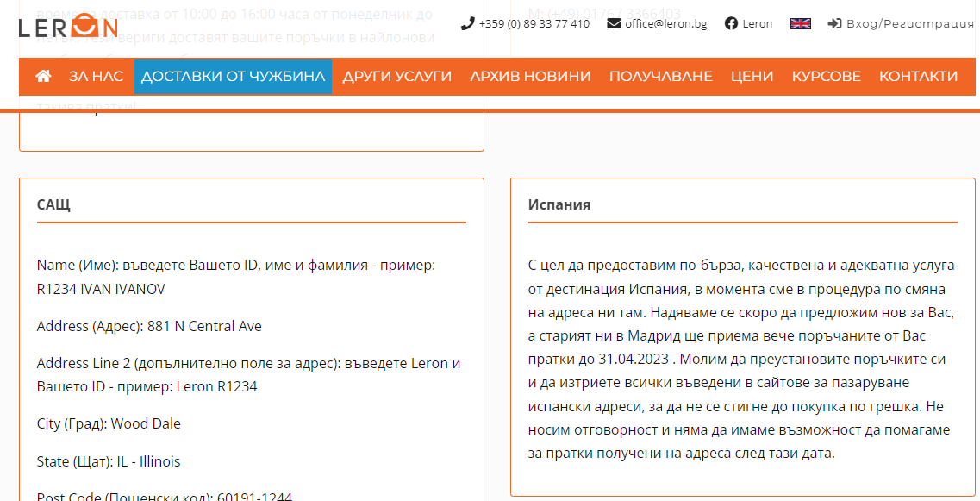
Task: Navigate to the ЦЕНИ page
Action: click(x=752, y=77)
